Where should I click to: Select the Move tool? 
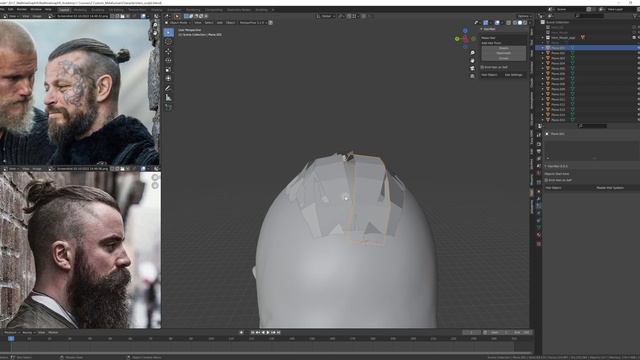point(168,51)
